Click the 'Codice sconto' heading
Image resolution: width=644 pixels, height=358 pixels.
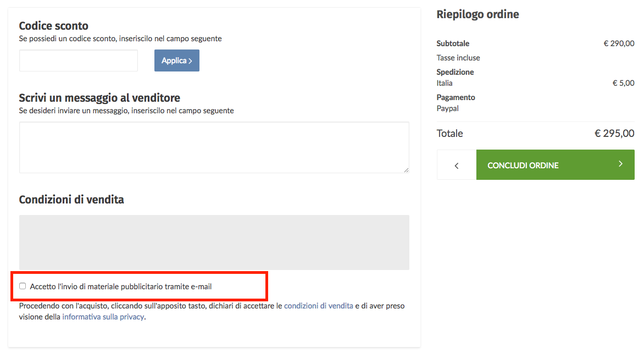click(53, 26)
